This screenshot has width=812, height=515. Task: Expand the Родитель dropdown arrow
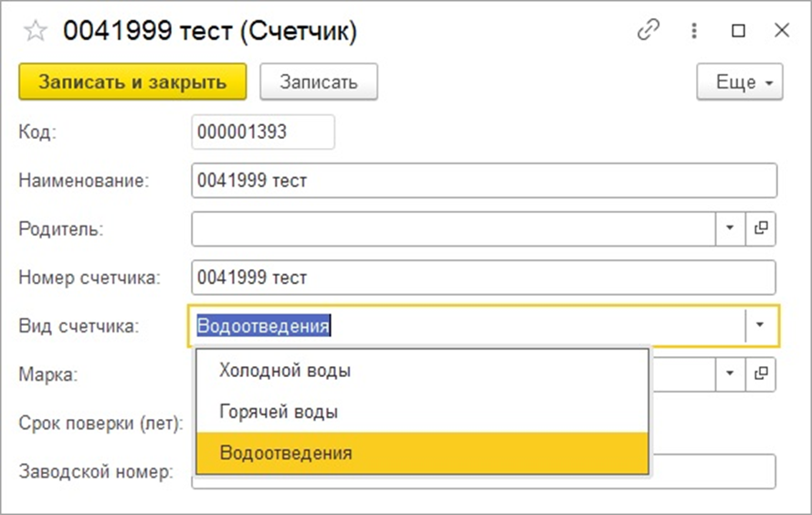730,229
